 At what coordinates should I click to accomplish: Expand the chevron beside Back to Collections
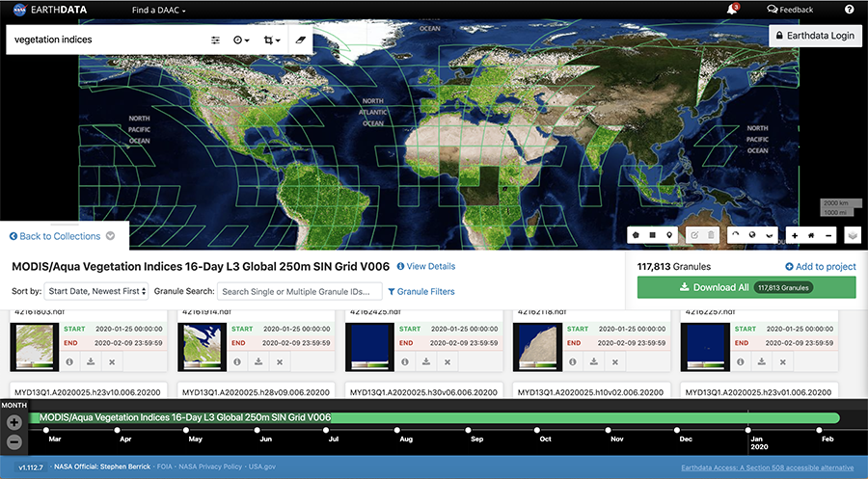[110, 235]
